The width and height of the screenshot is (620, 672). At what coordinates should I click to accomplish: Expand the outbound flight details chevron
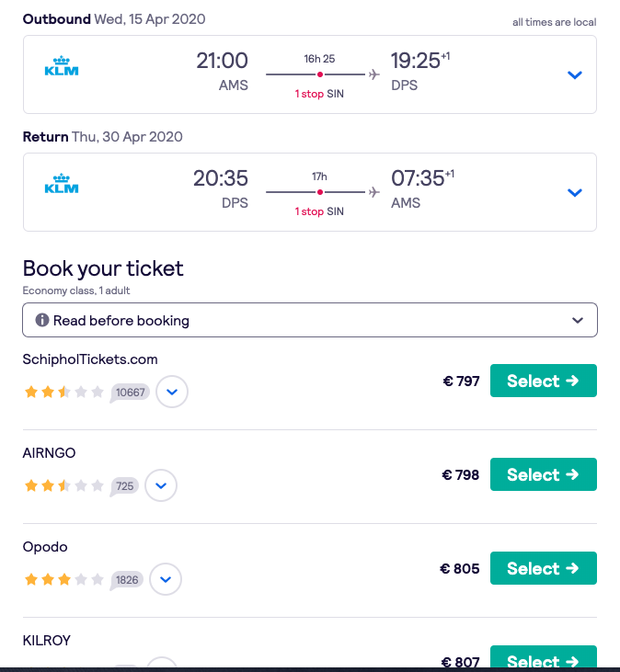coord(575,75)
